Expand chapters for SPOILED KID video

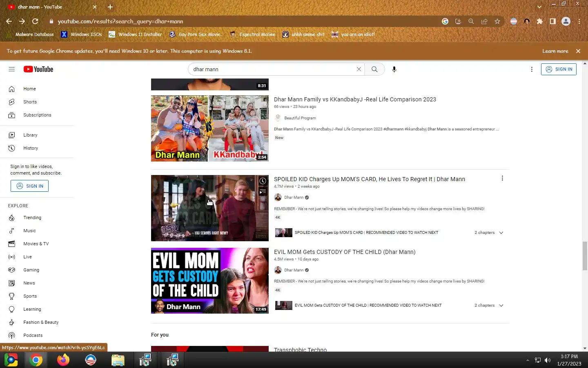point(501,233)
